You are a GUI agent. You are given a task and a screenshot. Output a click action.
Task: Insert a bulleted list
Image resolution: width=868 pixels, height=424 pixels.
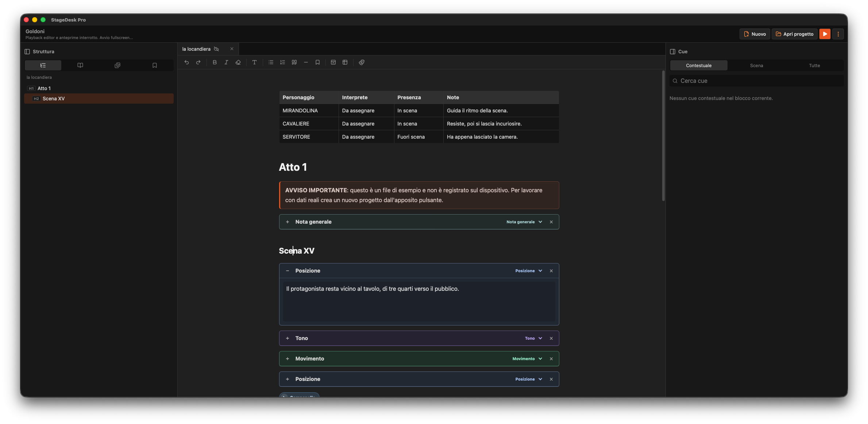271,62
